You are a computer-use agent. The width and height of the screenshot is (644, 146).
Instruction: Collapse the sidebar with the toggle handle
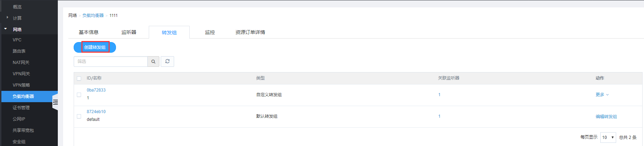[55, 102]
